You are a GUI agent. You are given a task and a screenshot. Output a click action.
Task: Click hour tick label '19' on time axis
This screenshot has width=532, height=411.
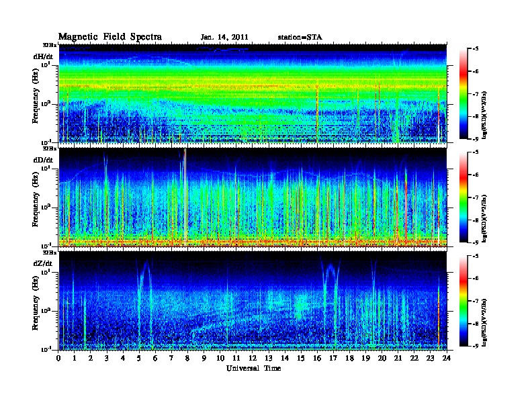tap(365, 358)
